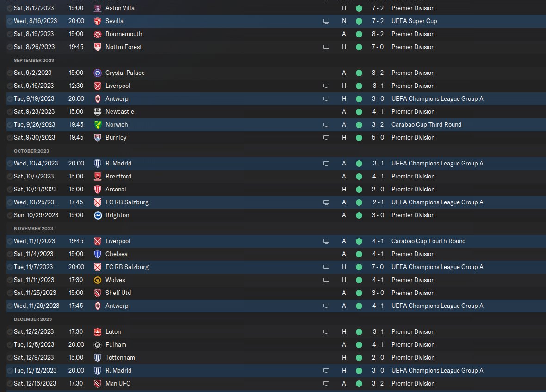Collapse the DECEMBER 2023 month section header
This screenshot has width=546, height=392.
pyautogui.click(x=33, y=319)
